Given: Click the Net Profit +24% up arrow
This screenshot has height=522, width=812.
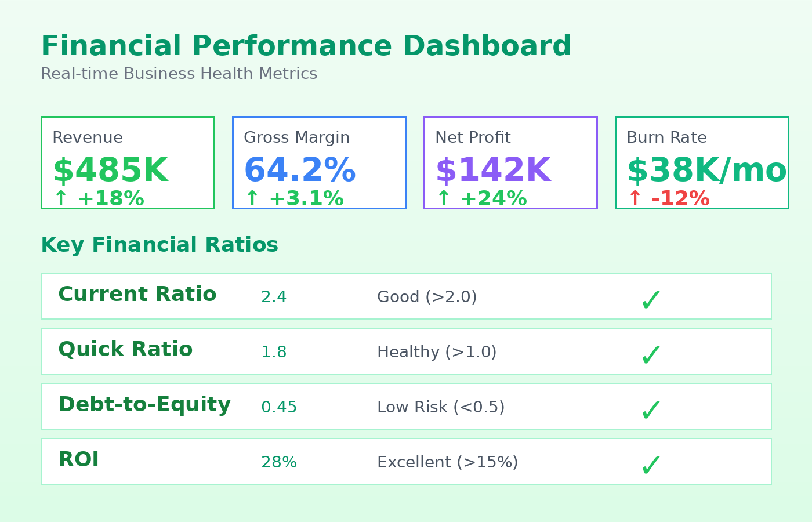Looking at the screenshot, I should [x=443, y=199].
